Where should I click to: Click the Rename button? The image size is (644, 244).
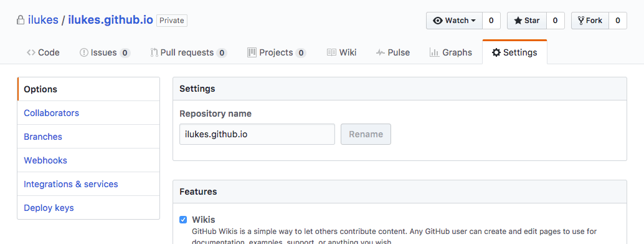pyautogui.click(x=366, y=134)
